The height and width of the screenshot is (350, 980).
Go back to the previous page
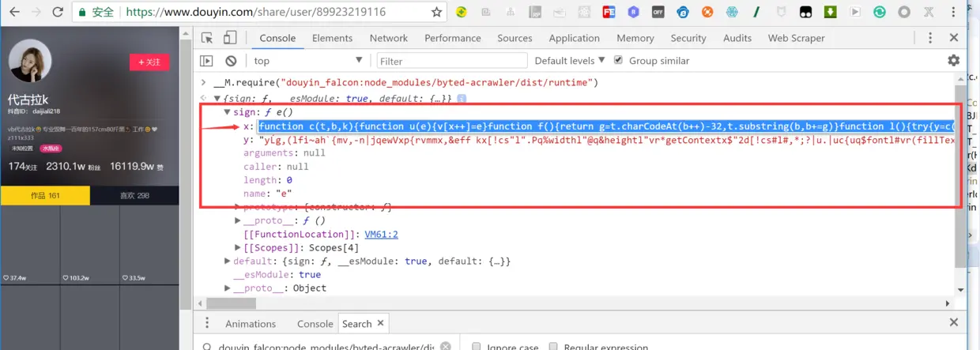[13, 12]
